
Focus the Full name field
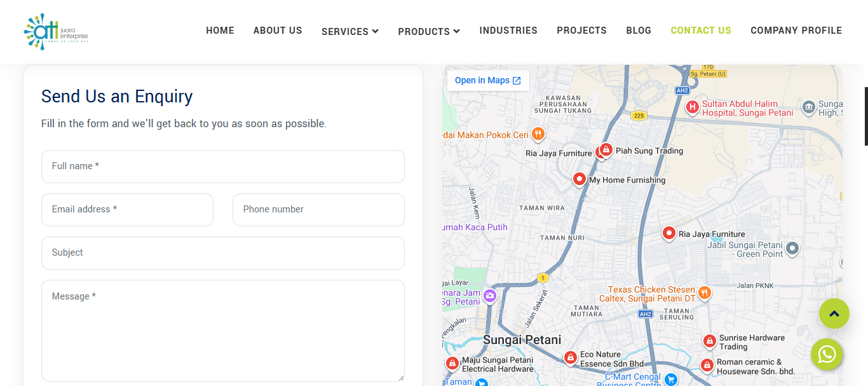click(223, 167)
